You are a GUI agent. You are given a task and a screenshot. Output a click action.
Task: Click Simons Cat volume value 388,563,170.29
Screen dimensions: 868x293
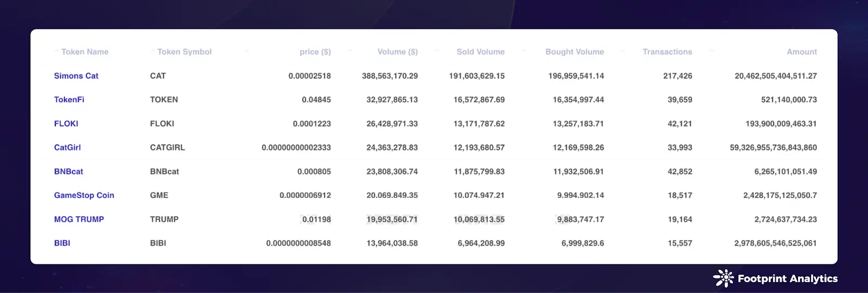pos(390,76)
